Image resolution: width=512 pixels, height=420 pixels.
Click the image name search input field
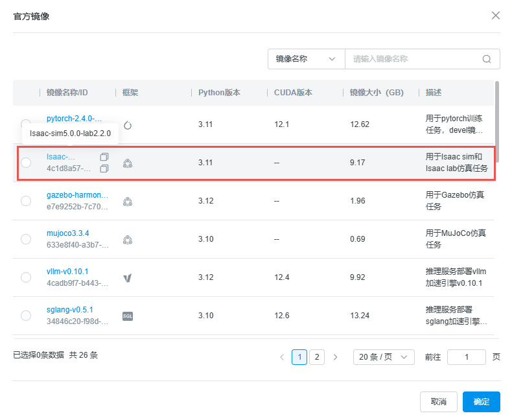point(413,59)
